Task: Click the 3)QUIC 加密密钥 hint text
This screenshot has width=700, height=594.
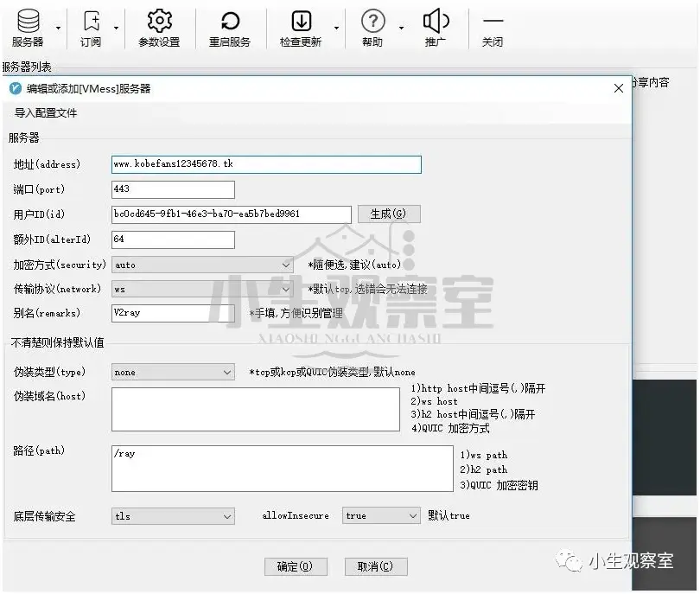Action: [x=499, y=485]
